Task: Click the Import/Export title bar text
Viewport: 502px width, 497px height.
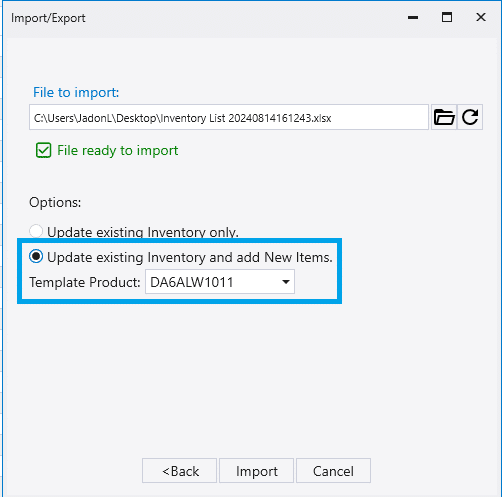Action: (x=48, y=18)
